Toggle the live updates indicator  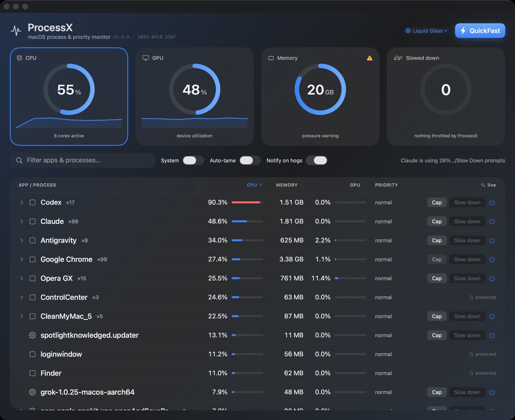click(488, 185)
